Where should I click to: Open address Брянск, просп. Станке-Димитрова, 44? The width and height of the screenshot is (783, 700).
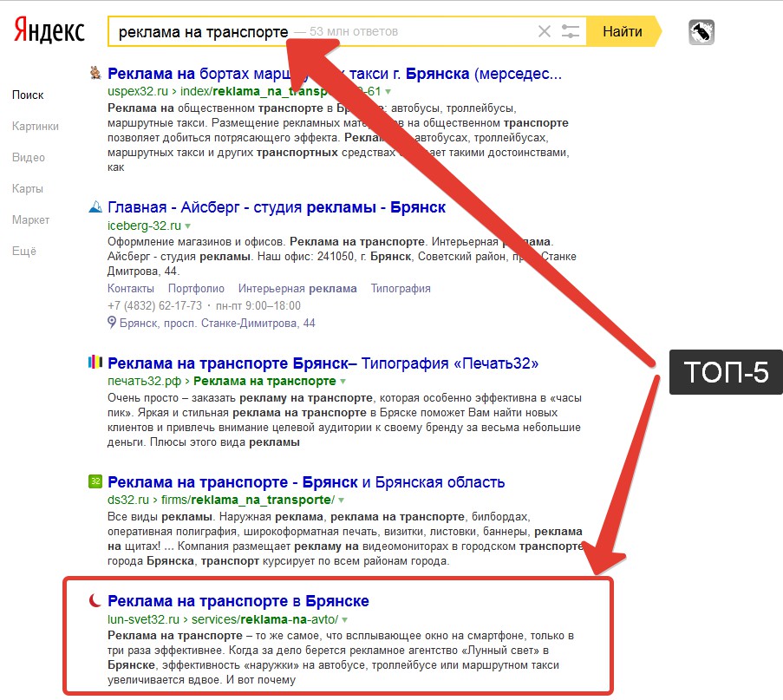coord(218,324)
